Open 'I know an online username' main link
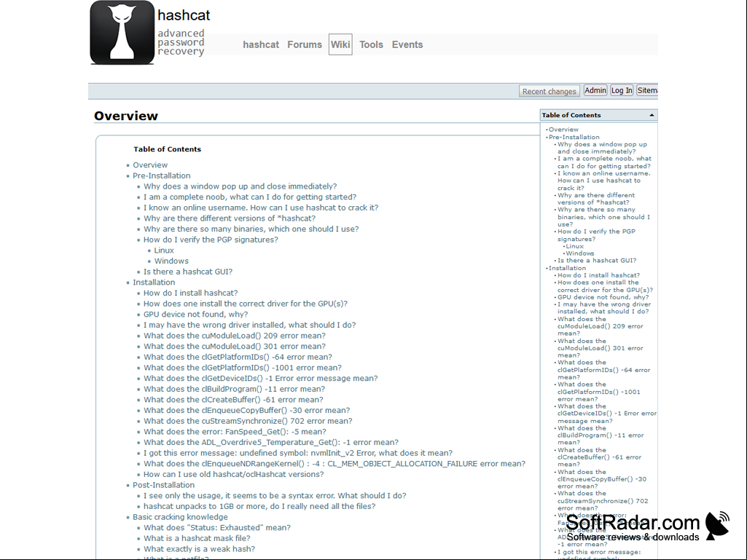Viewport: 747px width, 560px height. [x=261, y=208]
